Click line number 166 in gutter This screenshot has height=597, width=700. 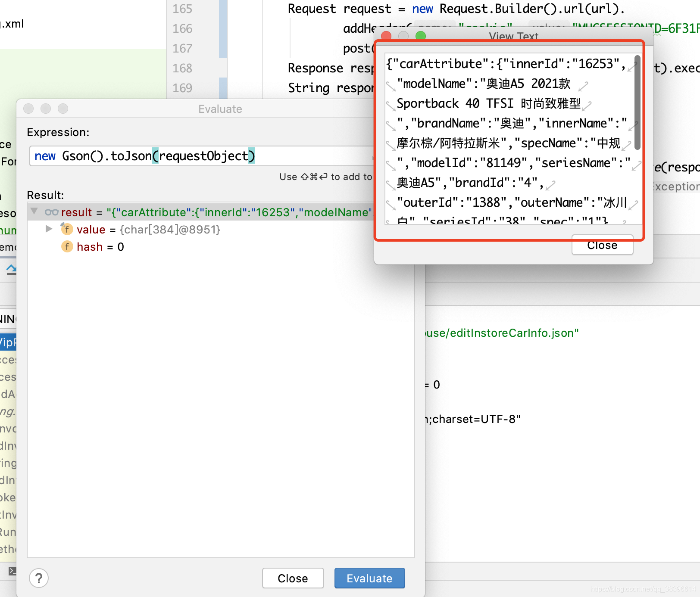coord(182,28)
